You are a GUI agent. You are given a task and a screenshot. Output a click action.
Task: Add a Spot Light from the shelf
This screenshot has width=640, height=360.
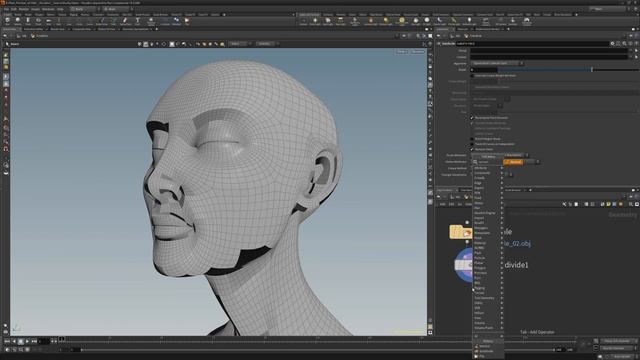[328, 21]
